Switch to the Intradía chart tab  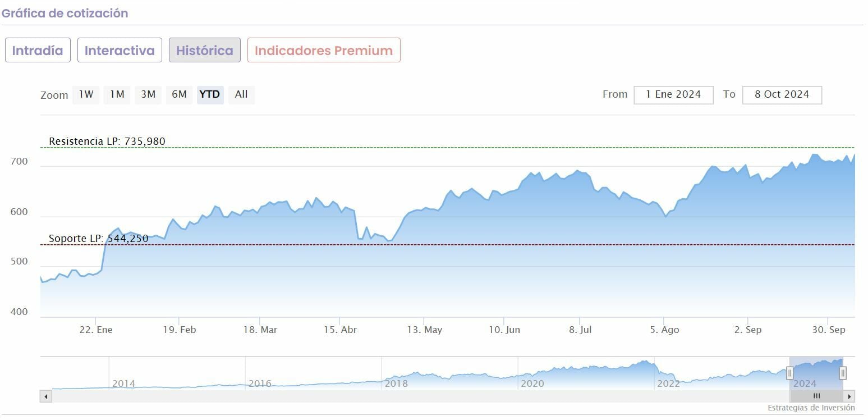click(38, 51)
